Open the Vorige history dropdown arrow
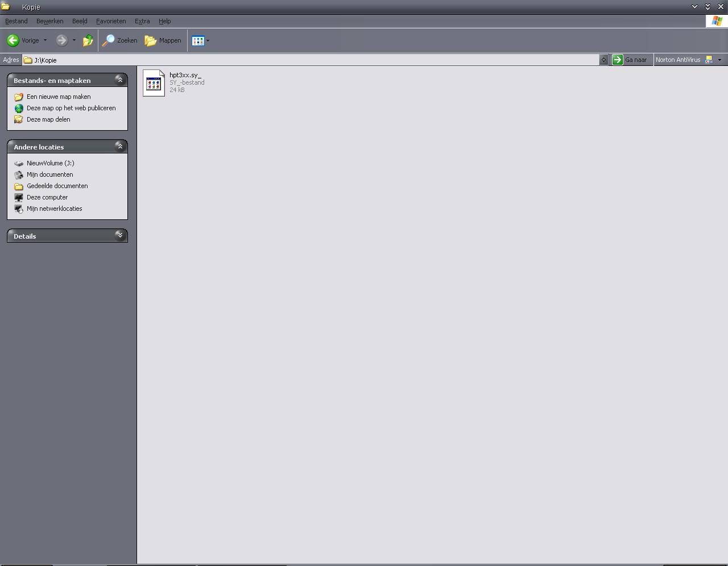728x566 pixels. click(x=45, y=40)
